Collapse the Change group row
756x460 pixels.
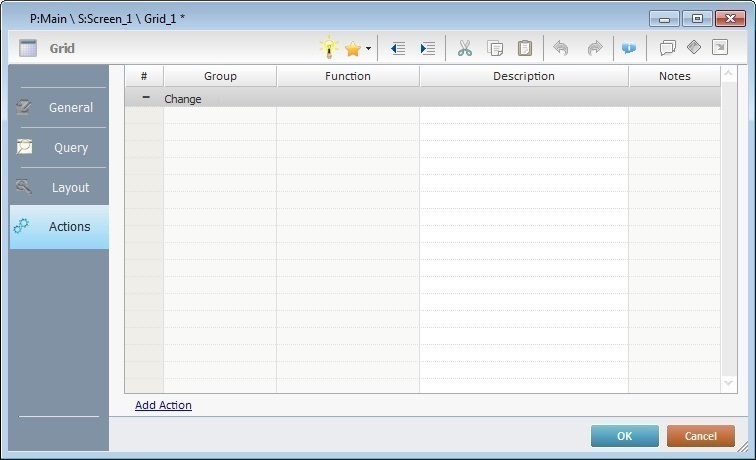coord(145,98)
